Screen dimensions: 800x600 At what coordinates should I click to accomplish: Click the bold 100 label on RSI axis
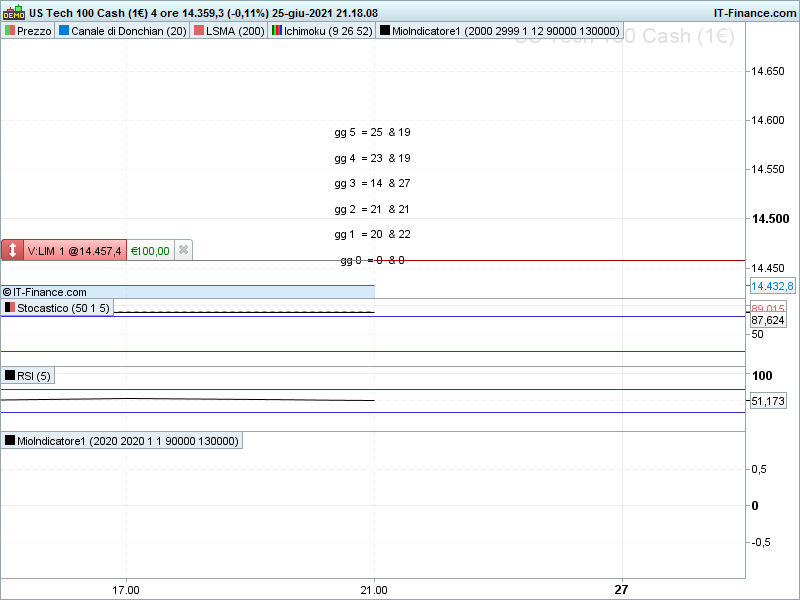(x=762, y=376)
